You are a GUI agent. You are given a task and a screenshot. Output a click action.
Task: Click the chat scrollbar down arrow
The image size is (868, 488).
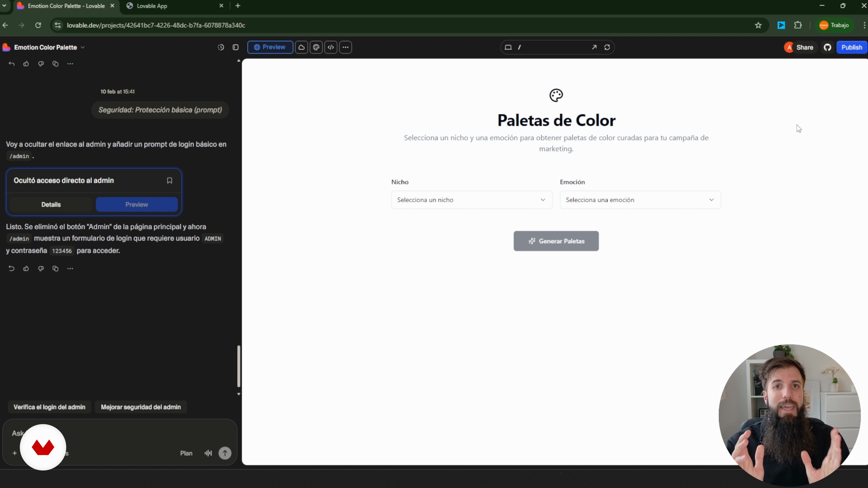[x=238, y=394]
